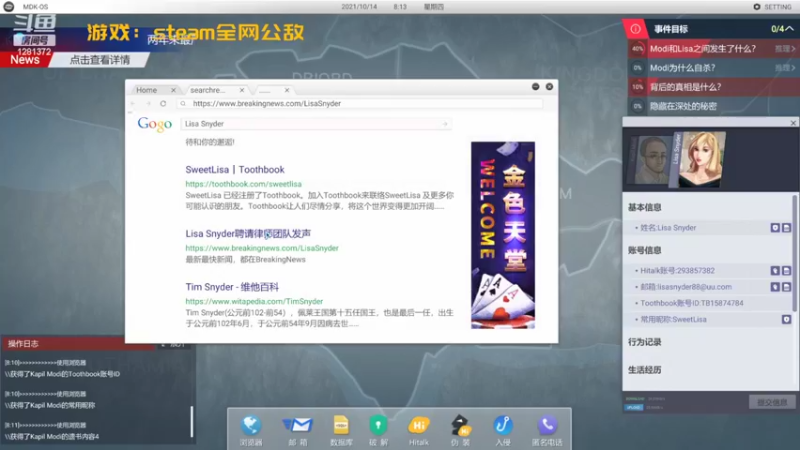Click 点击查看详情 news banner button
This screenshot has width=800, height=450.
(99, 60)
